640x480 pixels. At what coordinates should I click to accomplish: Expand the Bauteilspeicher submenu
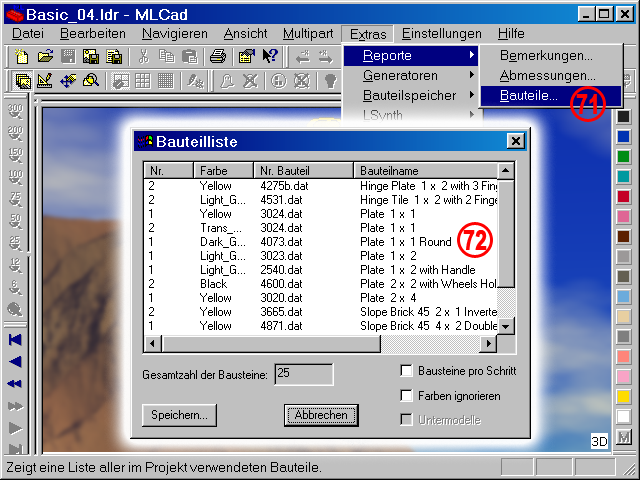(x=410, y=96)
